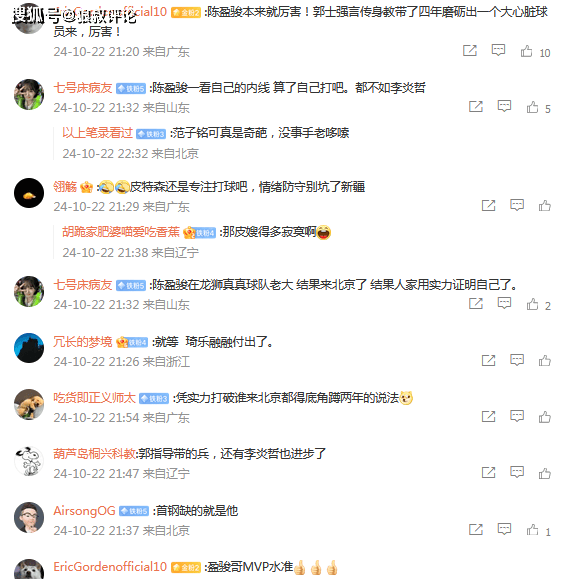Like 七号床病友's comment with 2 likes
The width and height of the screenshot is (562, 579).
click(x=532, y=304)
